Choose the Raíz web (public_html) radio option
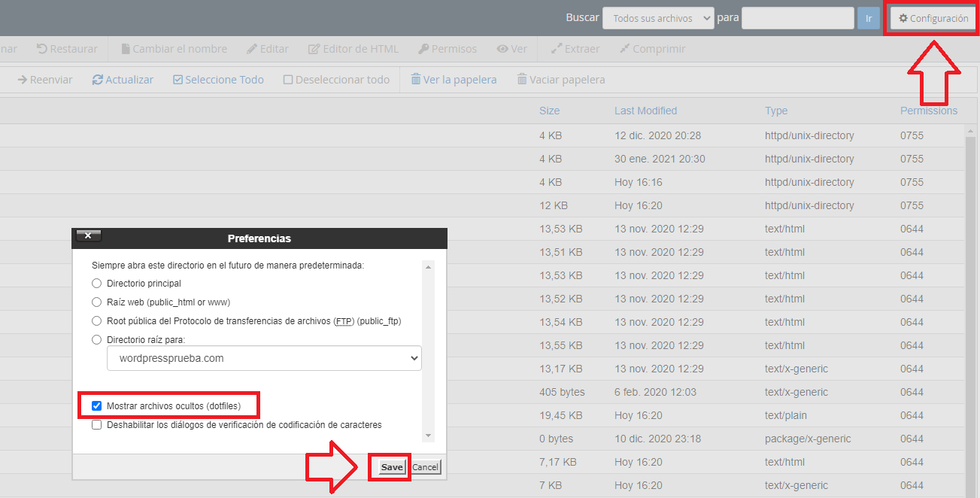Screen dimensions: 980x498 coord(96,302)
